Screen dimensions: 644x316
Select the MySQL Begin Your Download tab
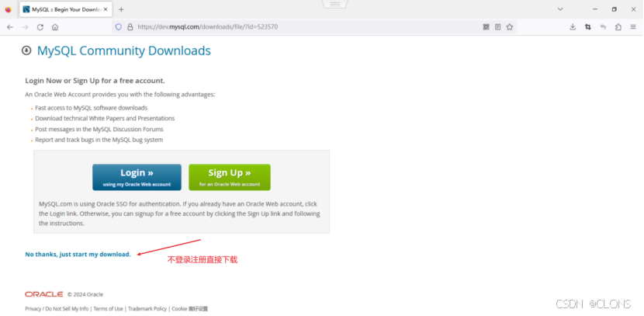click(x=65, y=9)
